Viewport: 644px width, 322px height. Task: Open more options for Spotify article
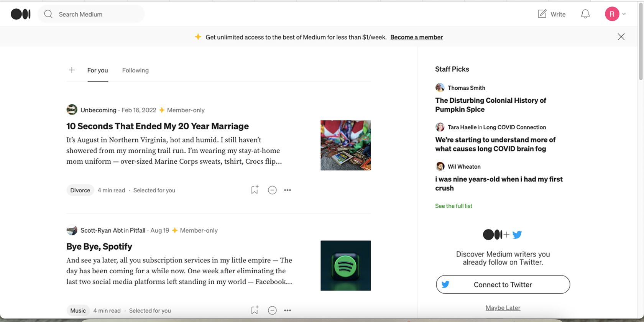pyautogui.click(x=287, y=310)
